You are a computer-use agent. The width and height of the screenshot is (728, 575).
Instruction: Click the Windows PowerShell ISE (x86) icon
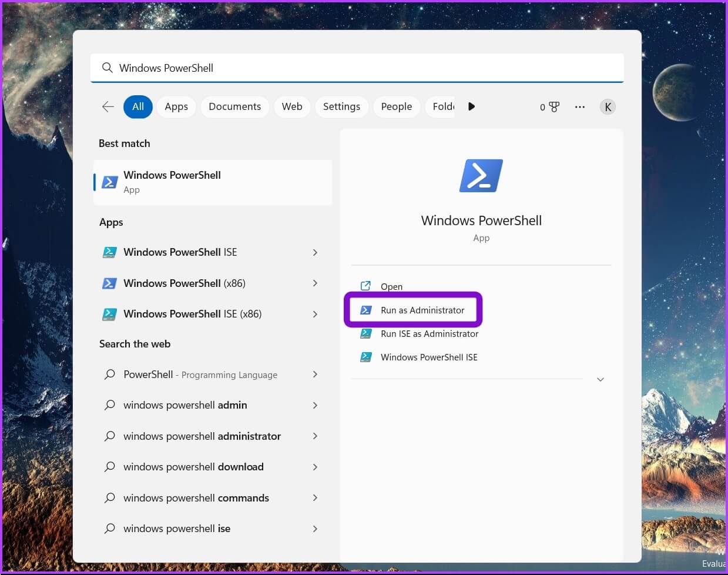(109, 314)
